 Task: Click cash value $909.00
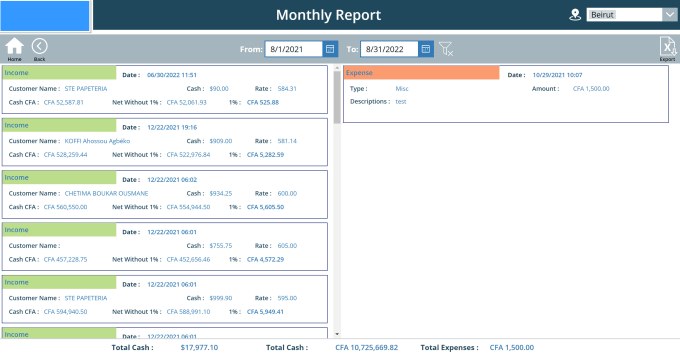pyautogui.click(x=221, y=141)
